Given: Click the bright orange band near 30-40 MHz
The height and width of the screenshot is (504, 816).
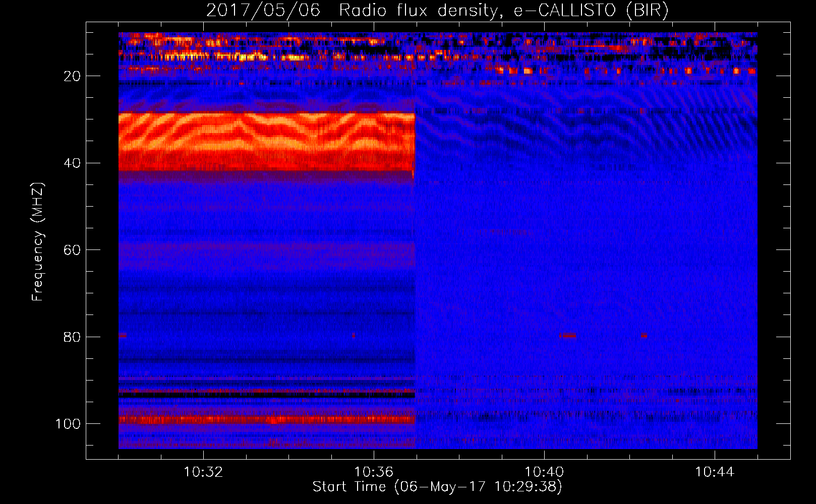Looking at the screenshot, I should [266, 141].
